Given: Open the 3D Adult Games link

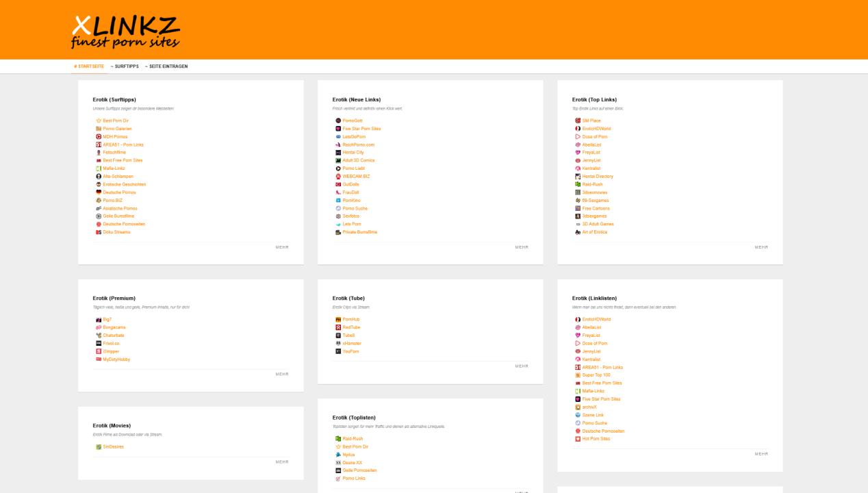Looking at the screenshot, I should 598,224.
